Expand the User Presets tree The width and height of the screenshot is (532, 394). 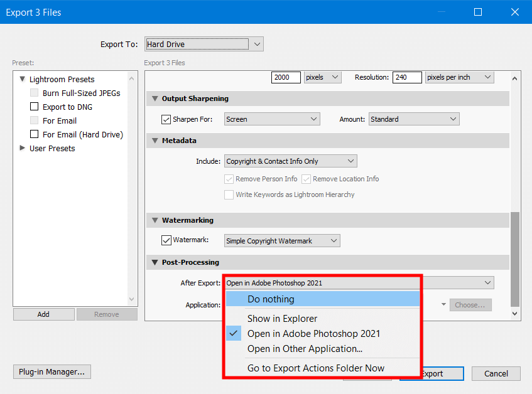click(x=23, y=148)
